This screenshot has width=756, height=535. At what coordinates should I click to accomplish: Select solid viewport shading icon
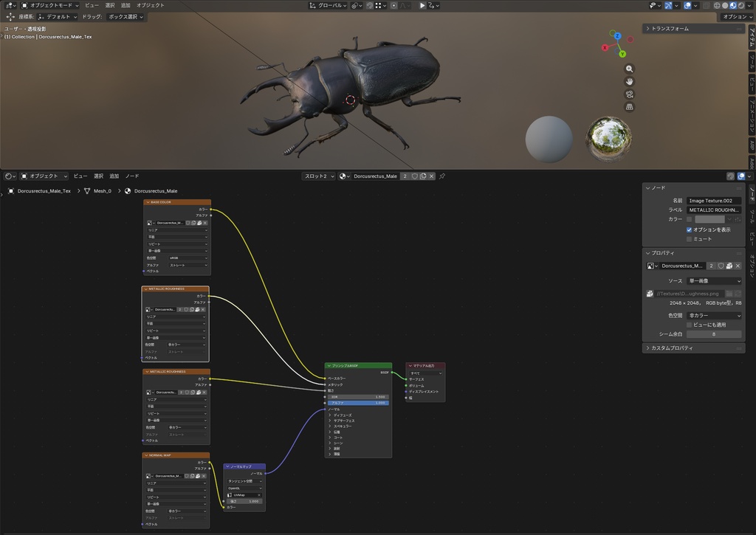(725, 5)
